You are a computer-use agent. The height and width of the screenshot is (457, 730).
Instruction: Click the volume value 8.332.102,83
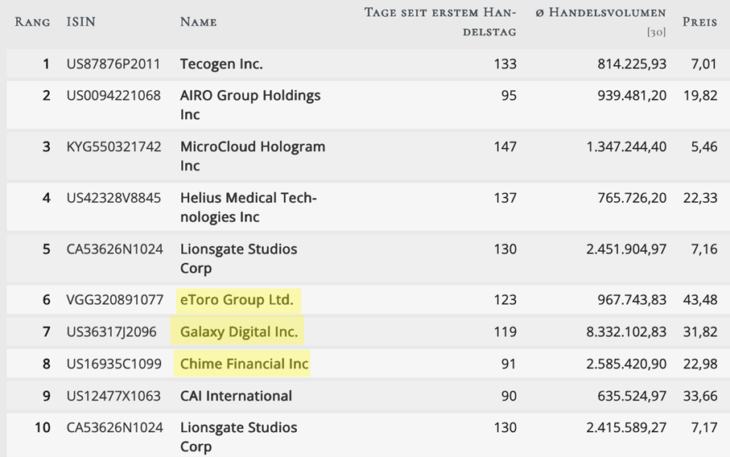coord(626,332)
